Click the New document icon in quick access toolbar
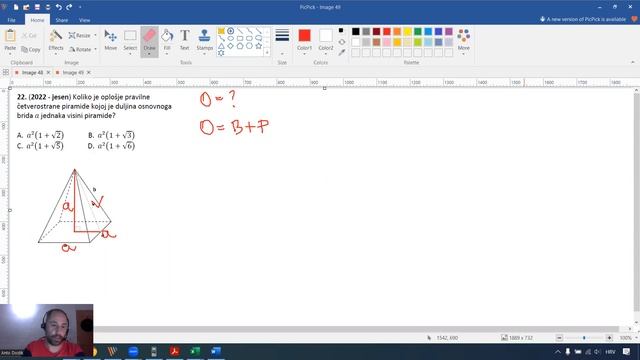The image size is (640, 360). [x=16, y=7]
